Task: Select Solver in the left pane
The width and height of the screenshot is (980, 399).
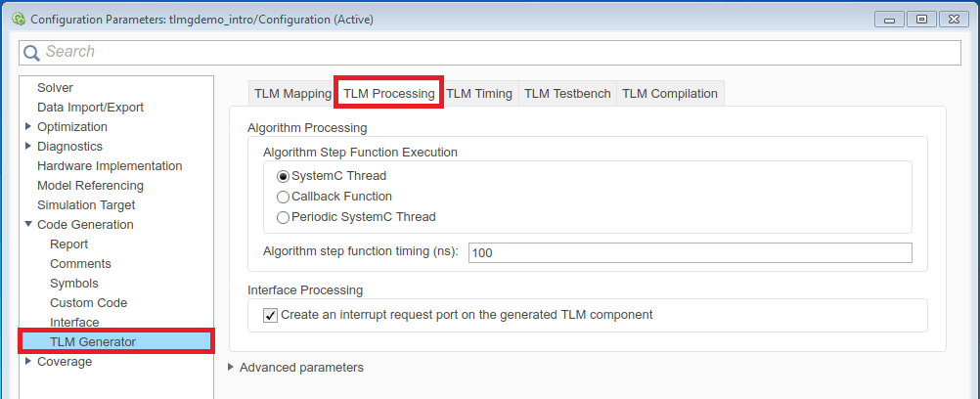Action: click(x=55, y=88)
